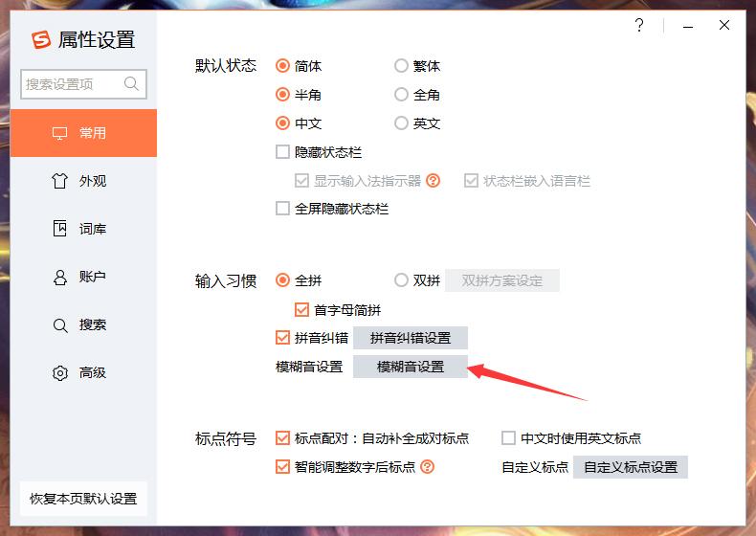This screenshot has height=536, width=756.
Task: Go to the 账户 tab
Action: click(83, 277)
